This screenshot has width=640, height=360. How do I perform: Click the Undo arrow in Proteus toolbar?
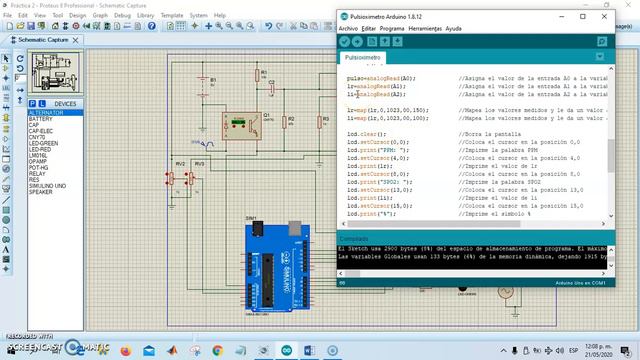point(268,26)
